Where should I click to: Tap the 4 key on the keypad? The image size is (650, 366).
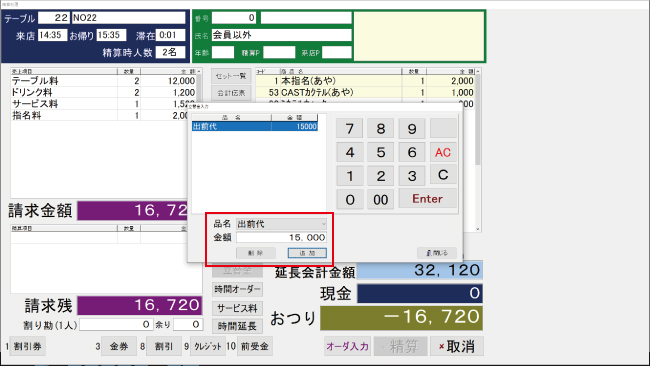[349, 152]
